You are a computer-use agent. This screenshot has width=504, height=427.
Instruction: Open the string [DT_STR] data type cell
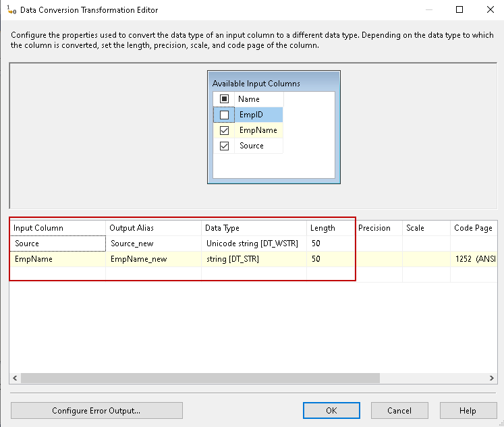click(x=254, y=259)
